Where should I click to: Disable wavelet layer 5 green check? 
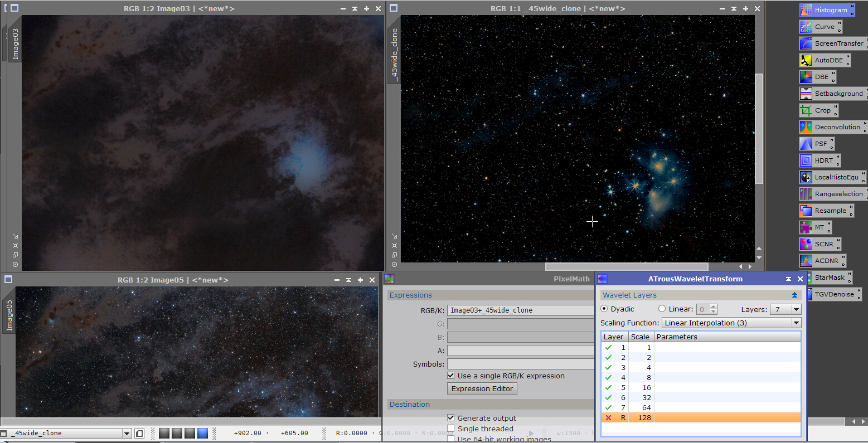(x=609, y=387)
